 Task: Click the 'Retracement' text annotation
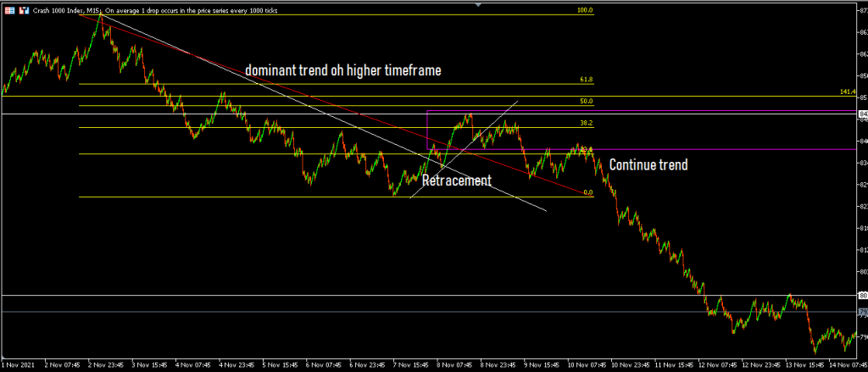pyautogui.click(x=456, y=180)
